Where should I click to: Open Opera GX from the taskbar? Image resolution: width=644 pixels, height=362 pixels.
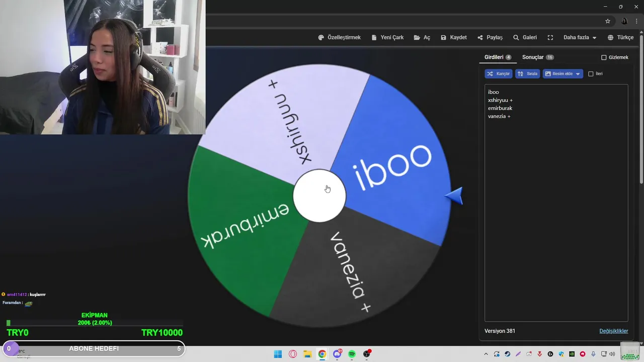pyautogui.click(x=293, y=354)
